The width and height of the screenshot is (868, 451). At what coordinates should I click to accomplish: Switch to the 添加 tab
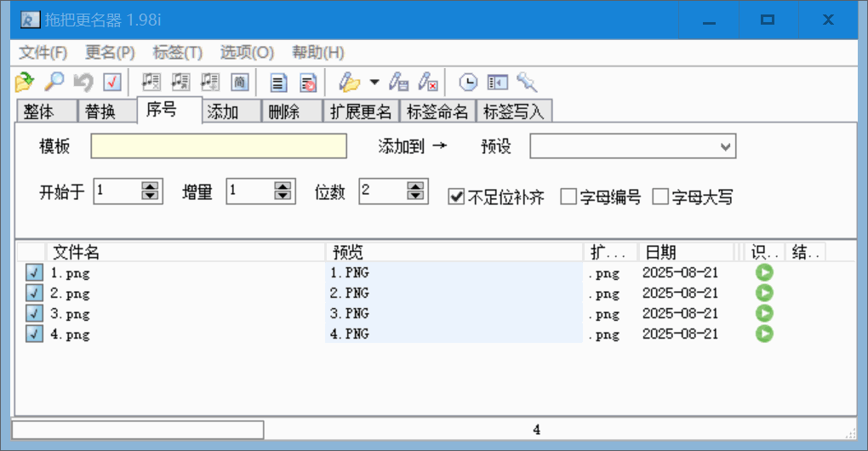(231, 111)
